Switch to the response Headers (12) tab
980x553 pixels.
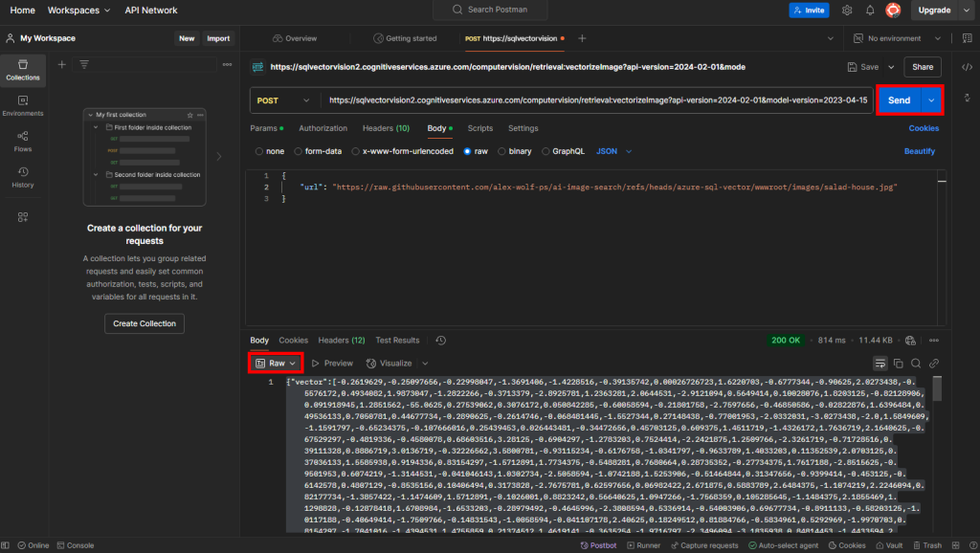[342, 341]
